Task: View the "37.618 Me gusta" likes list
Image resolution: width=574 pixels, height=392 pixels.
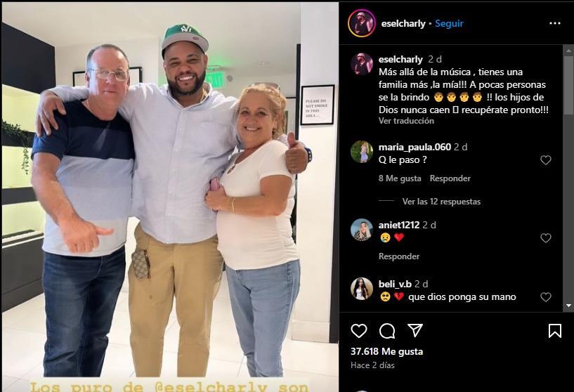Action: point(386,351)
